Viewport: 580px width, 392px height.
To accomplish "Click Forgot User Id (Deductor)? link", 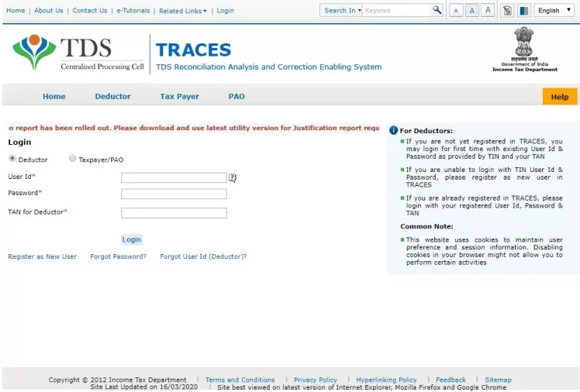I will tap(203, 256).
